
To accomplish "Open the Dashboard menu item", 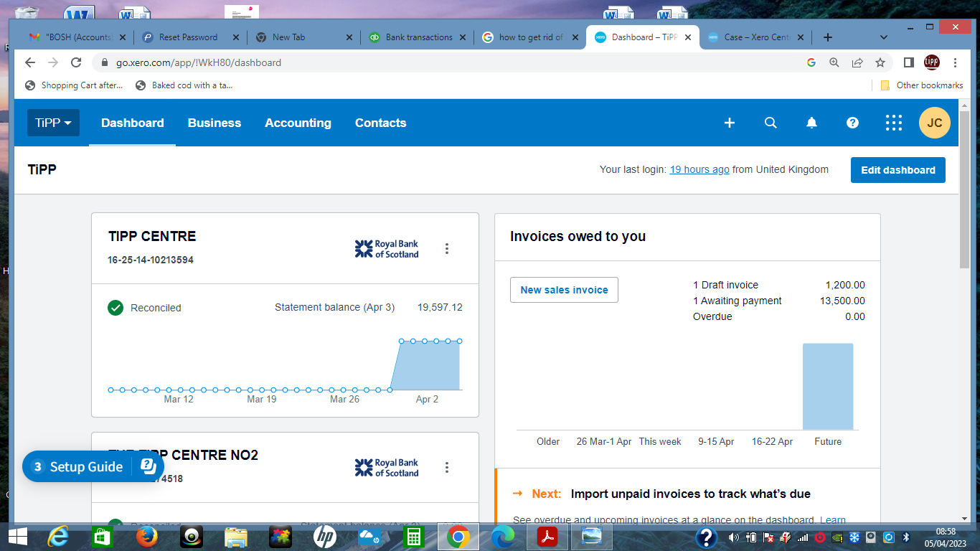I will click(x=133, y=123).
